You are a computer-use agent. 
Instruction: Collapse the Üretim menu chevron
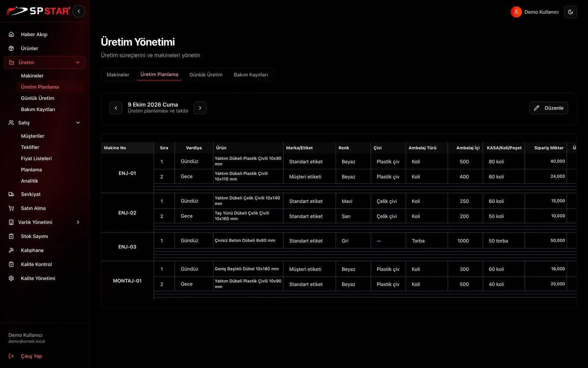click(78, 63)
